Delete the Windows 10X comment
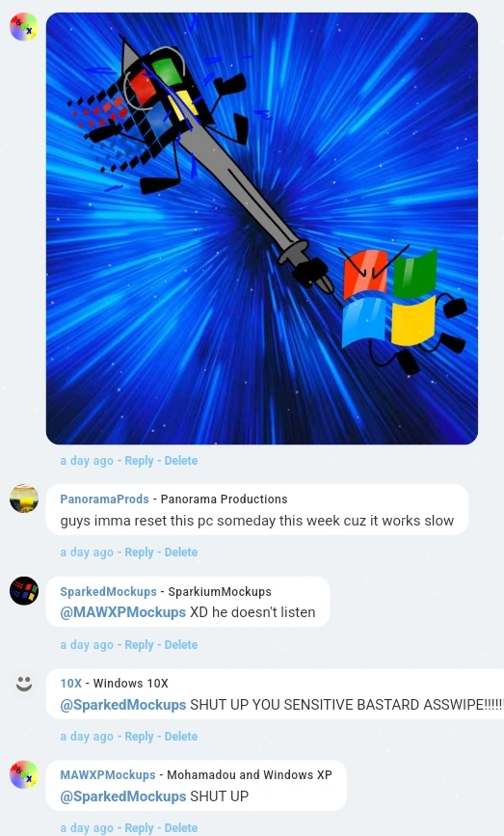The width and height of the screenshot is (504, 836). point(180,737)
